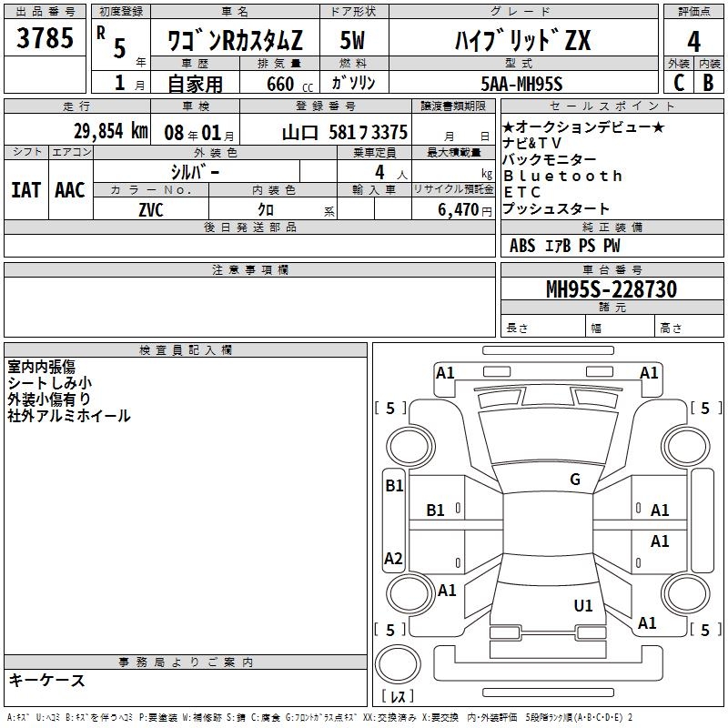
Task: Click the interior grade letter B
Action: (x=708, y=83)
